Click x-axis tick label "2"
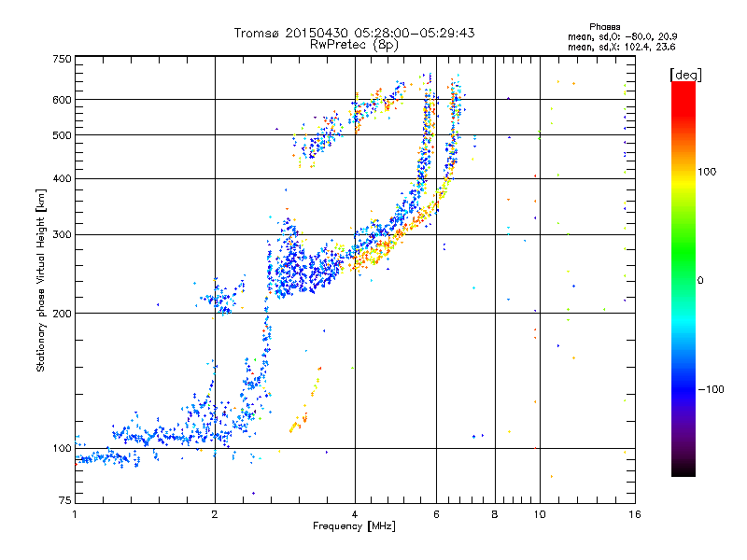Image resolution: width=747 pixels, height=560 pixels. 215,514
